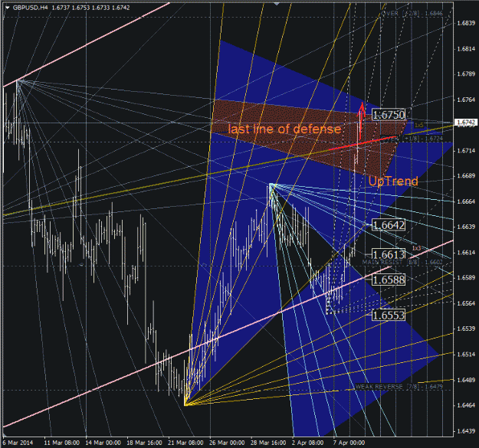Click the 1.6689 value on price axis
This screenshot has height=448, width=479.
pos(466,176)
